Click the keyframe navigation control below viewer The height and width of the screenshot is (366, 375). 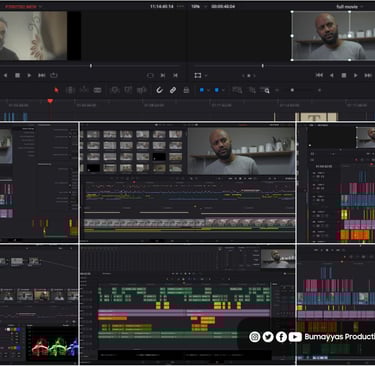point(249,76)
